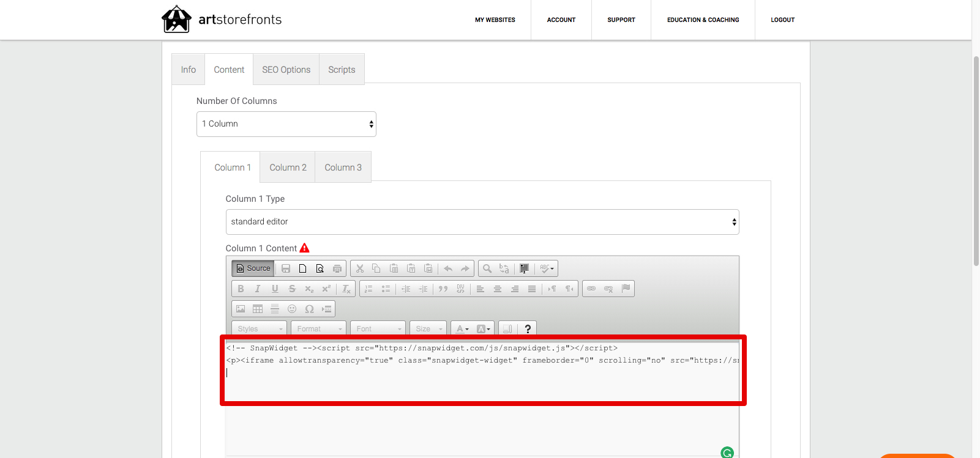Click the Show Blocks icon
Viewport: 980px width, 458px height.
click(507, 328)
